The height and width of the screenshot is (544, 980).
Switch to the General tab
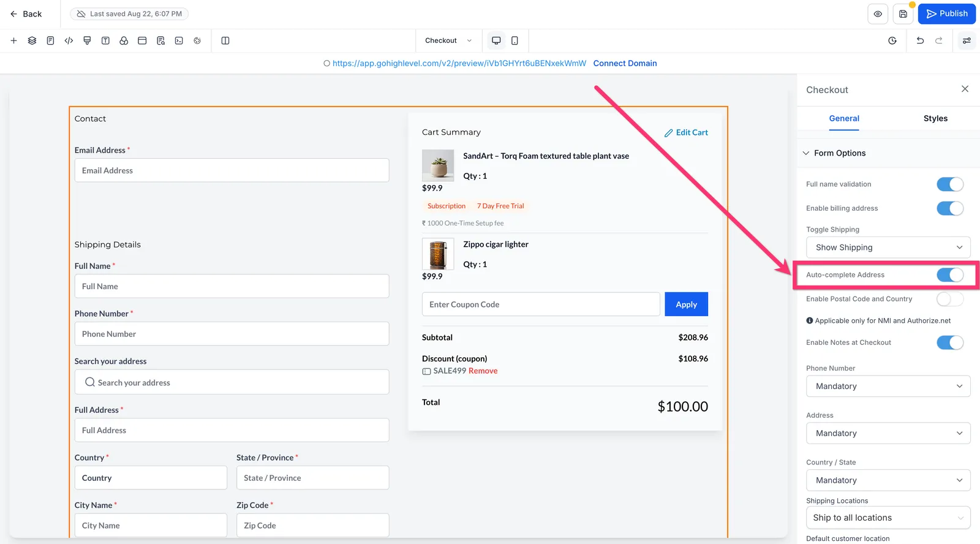point(844,118)
